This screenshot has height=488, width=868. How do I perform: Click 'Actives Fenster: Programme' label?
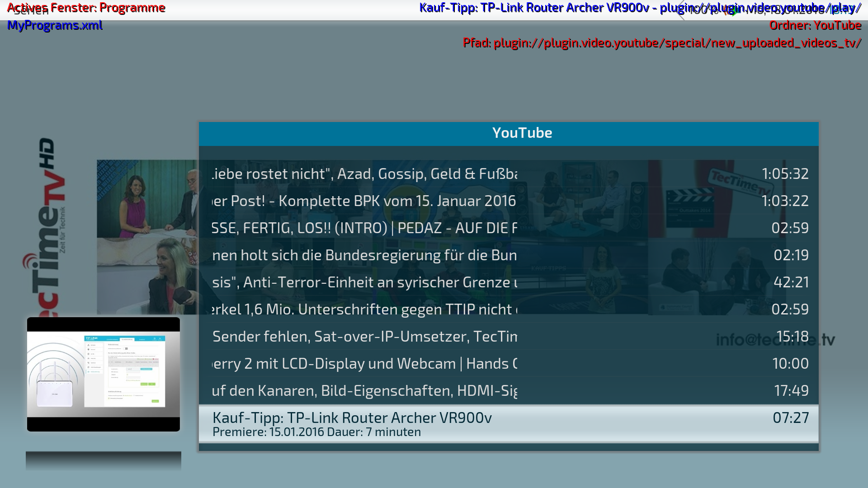(x=86, y=8)
